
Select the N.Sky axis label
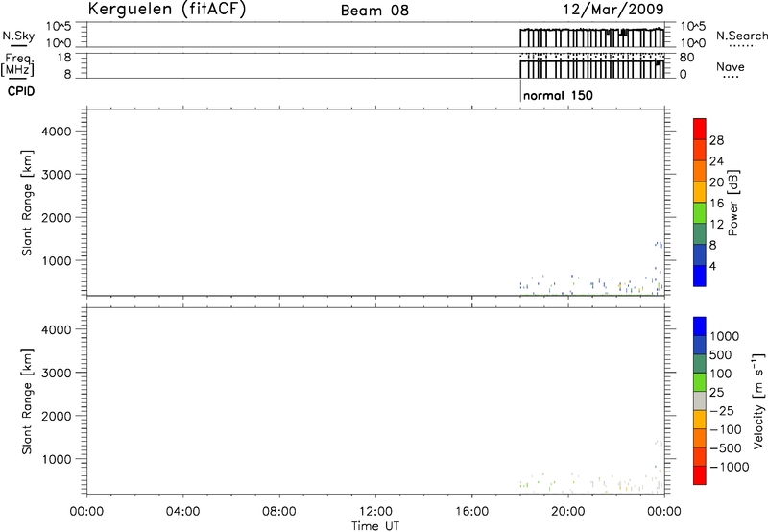(18, 36)
